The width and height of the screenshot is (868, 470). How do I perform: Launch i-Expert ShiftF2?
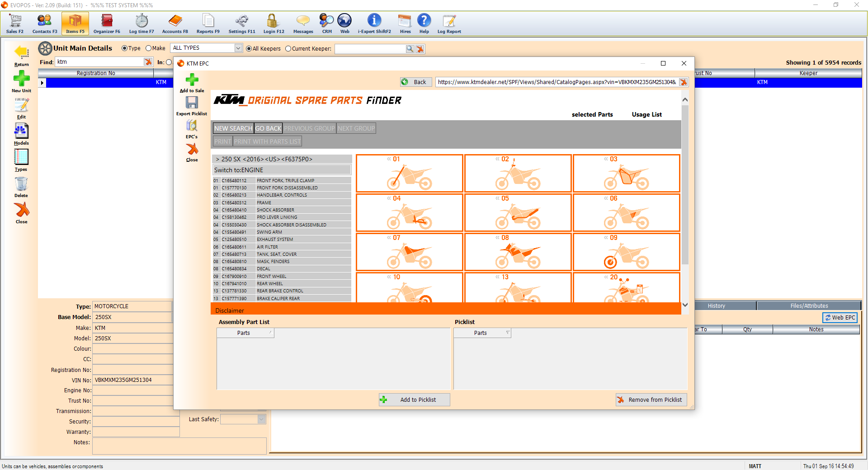click(374, 23)
